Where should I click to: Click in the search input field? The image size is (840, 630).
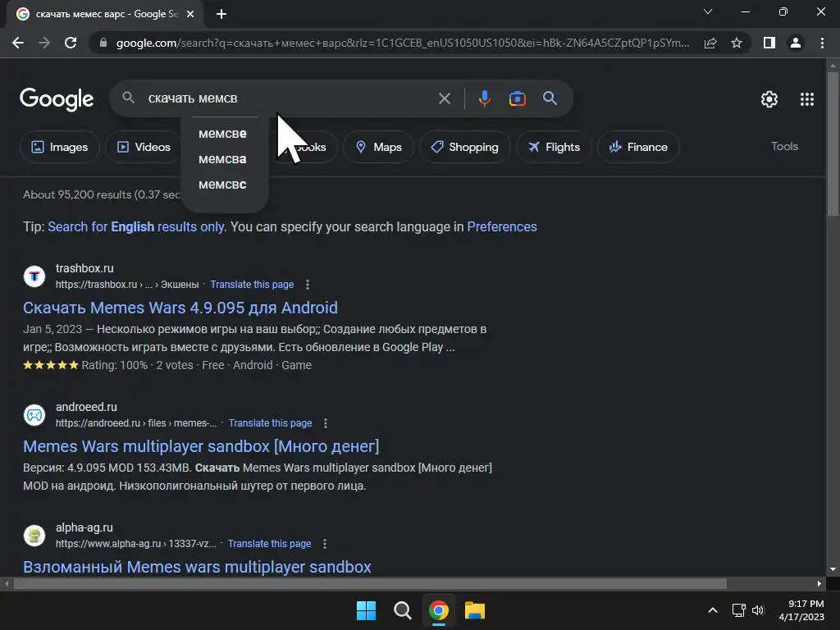pos(290,98)
